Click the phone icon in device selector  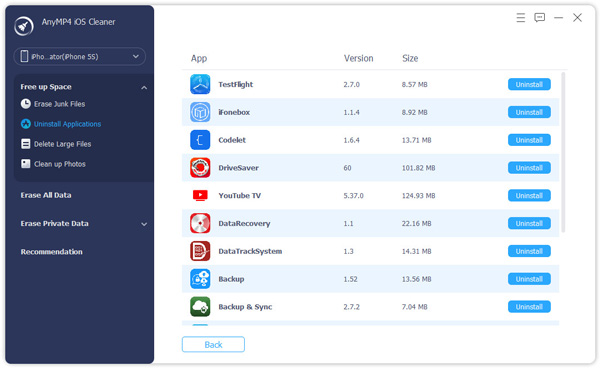(x=24, y=56)
